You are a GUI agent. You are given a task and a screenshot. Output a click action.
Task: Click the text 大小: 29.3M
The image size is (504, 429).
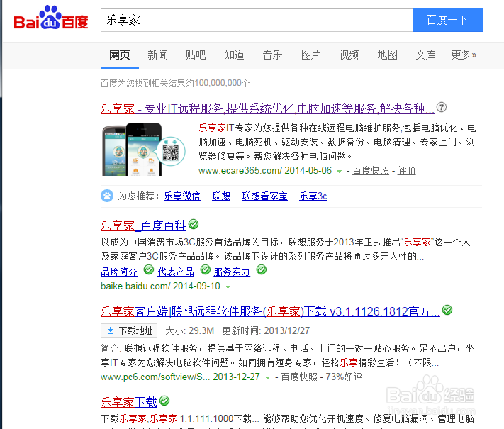tap(190, 330)
